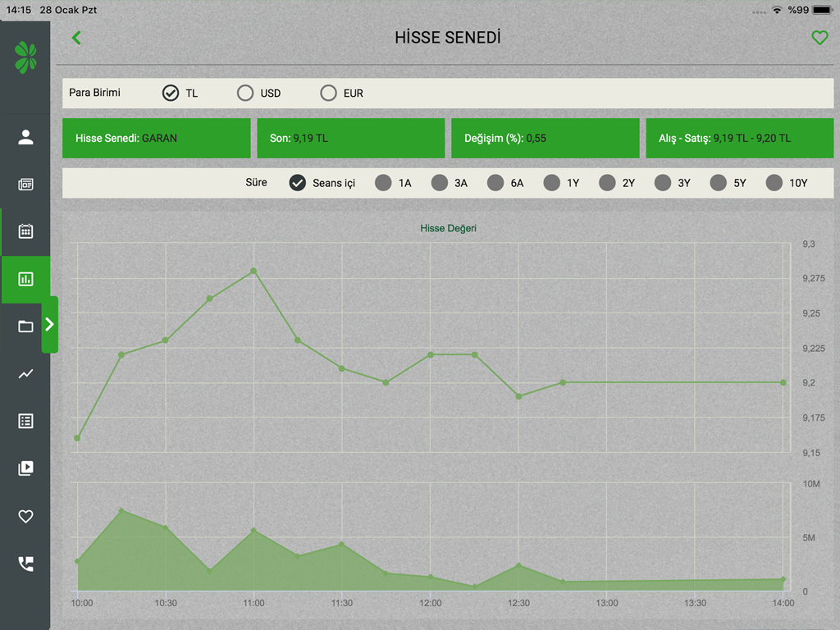Tap the Alış - Satış price box
The image size is (840, 630).
740,138
